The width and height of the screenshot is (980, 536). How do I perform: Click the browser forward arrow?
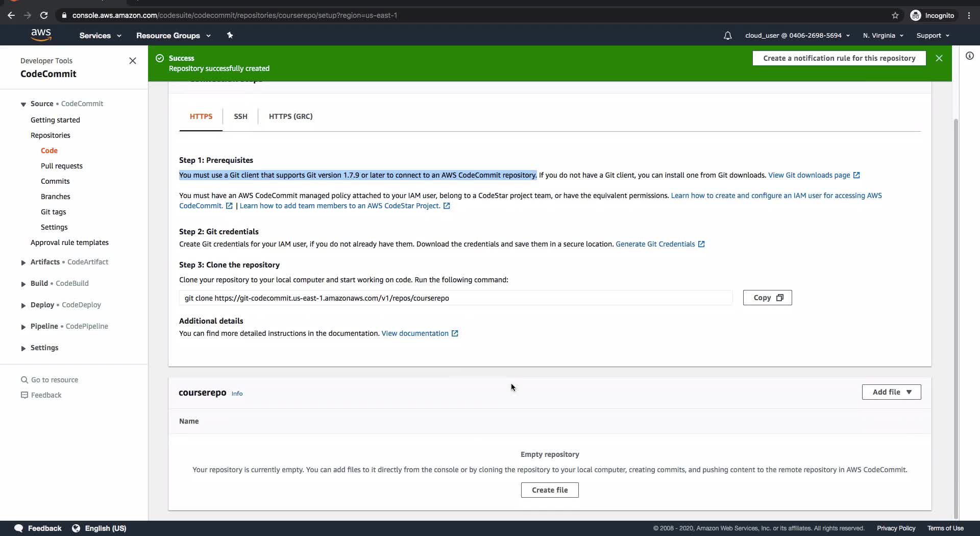tap(28, 15)
